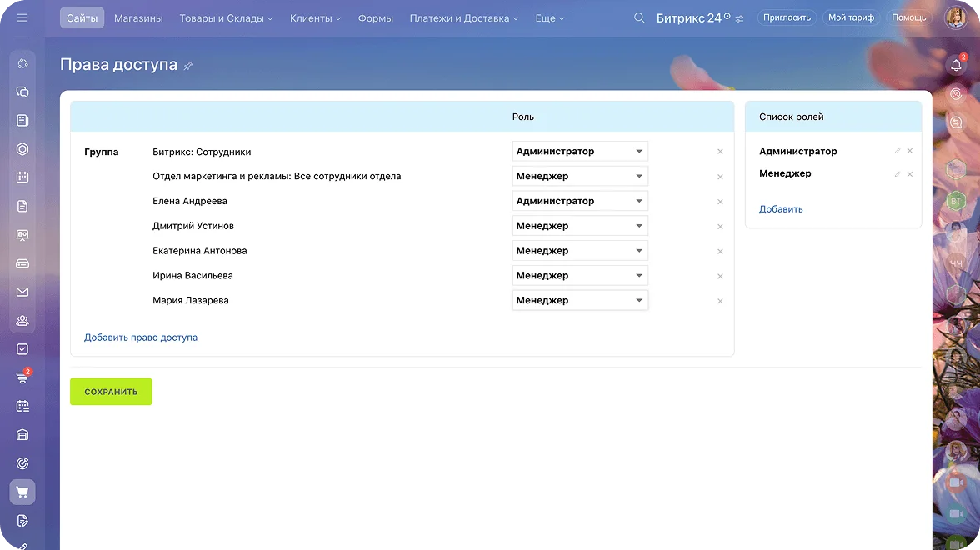Viewport: 980px width, 550px height.
Task: Edit the Администратор role with pencil icon
Action: click(x=897, y=151)
